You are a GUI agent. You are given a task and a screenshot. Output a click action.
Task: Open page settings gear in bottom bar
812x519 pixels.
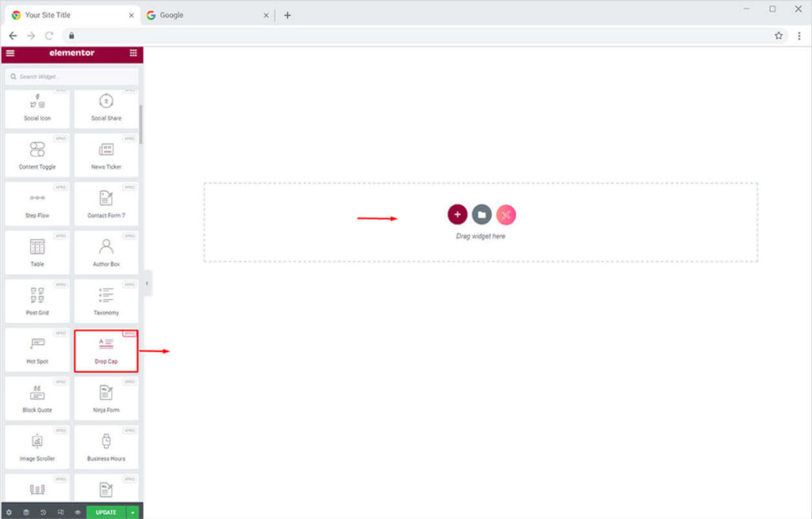[x=10, y=512]
